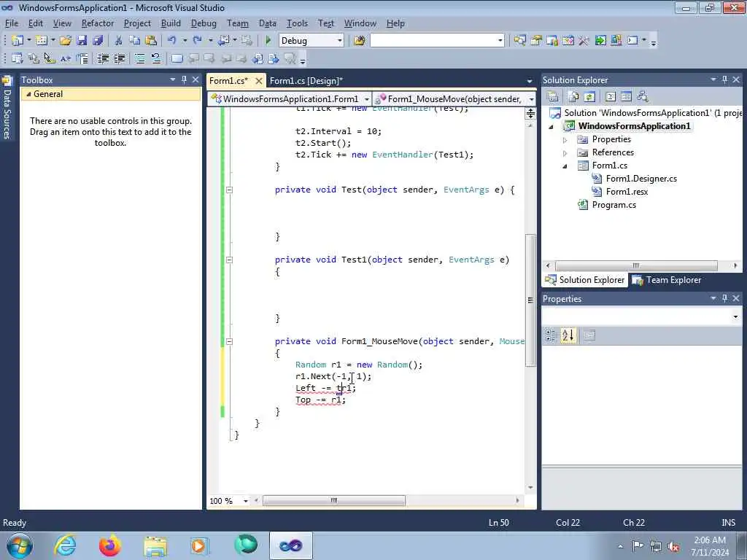Uncomment the selected lines icon
This screenshot has width=747, height=560.
click(156, 58)
